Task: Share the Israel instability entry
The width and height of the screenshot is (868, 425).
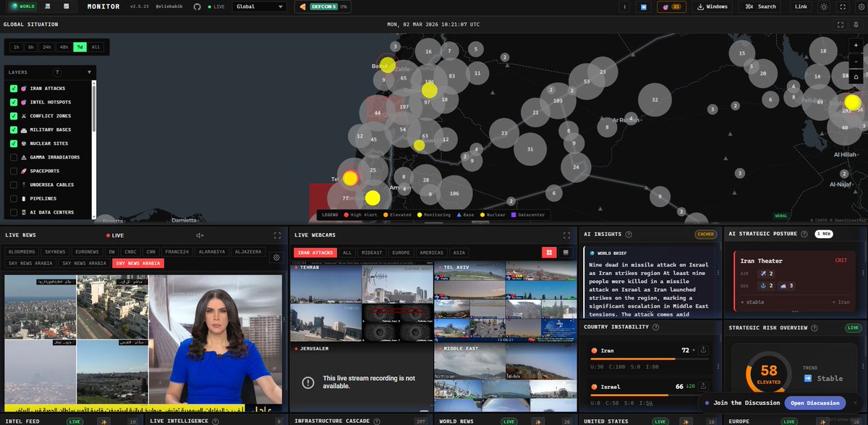Action: coord(704,387)
